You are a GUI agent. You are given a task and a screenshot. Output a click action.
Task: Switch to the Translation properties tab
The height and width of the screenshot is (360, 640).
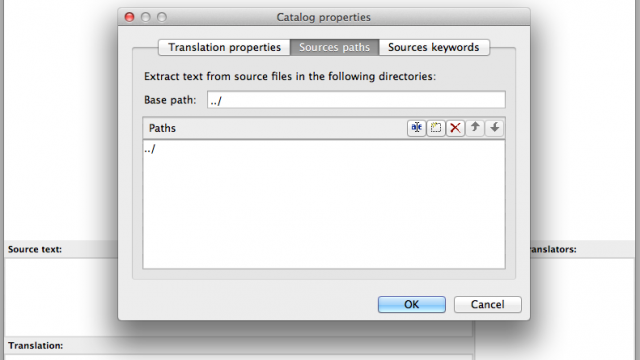pos(224,47)
